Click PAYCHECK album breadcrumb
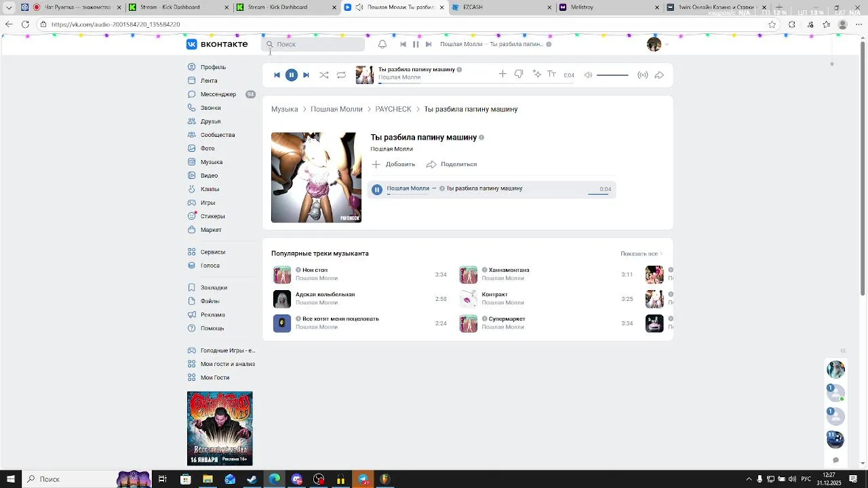 pos(393,109)
